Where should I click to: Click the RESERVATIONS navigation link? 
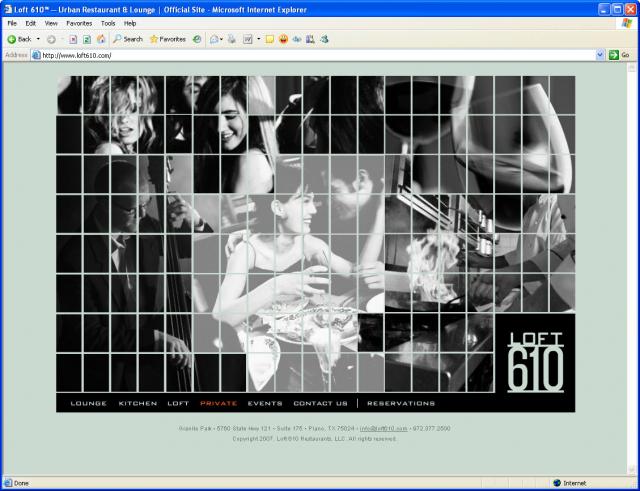pyautogui.click(x=401, y=404)
